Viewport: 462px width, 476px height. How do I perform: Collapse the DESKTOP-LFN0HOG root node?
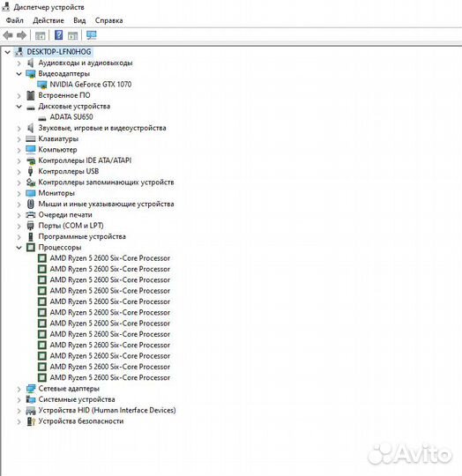[x=8, y=52]
